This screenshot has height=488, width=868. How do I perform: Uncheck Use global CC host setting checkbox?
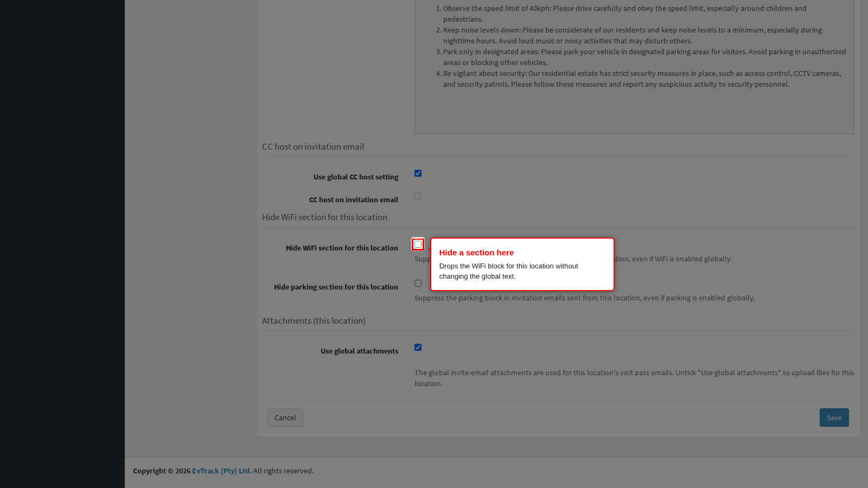click(x=418, y=174)
